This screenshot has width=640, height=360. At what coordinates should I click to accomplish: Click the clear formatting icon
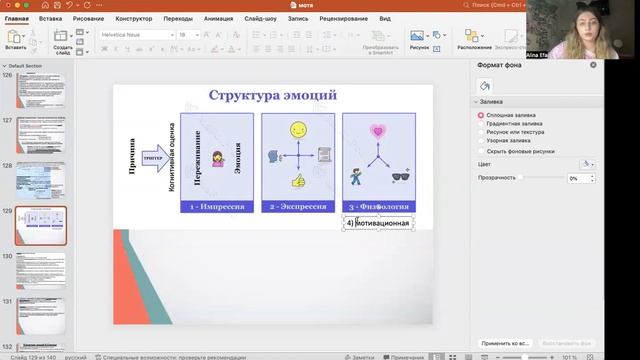[x=236, y=35]
